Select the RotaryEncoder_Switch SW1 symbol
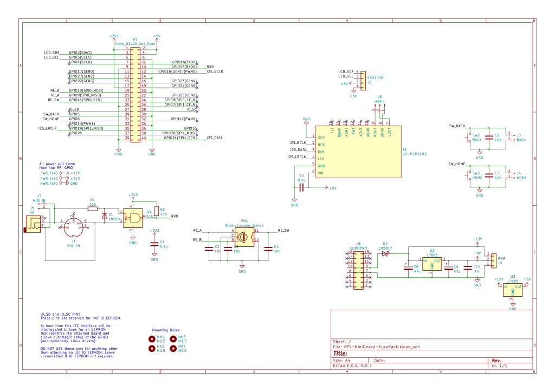Viewport: 555px width, 392px height. coord(242,237)
